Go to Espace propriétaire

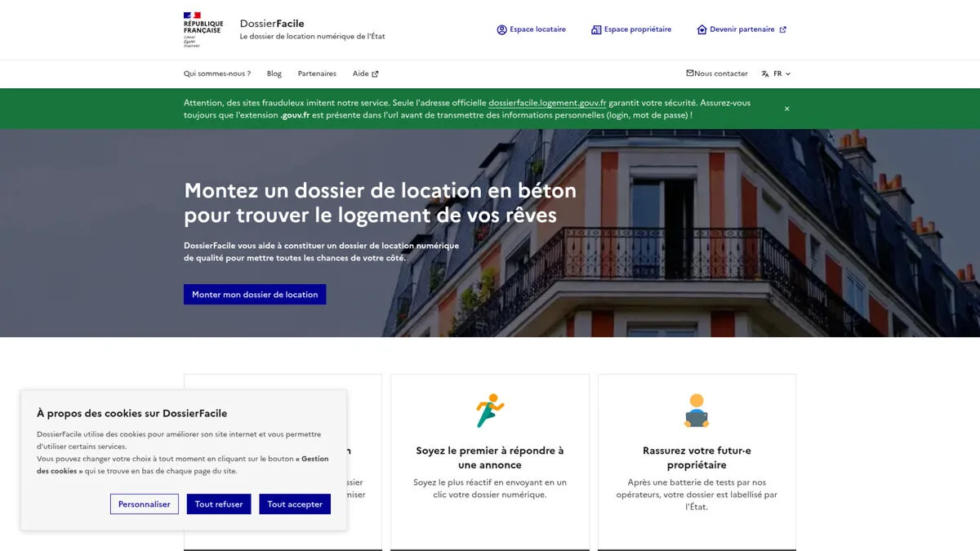click(x=631, y=29)
